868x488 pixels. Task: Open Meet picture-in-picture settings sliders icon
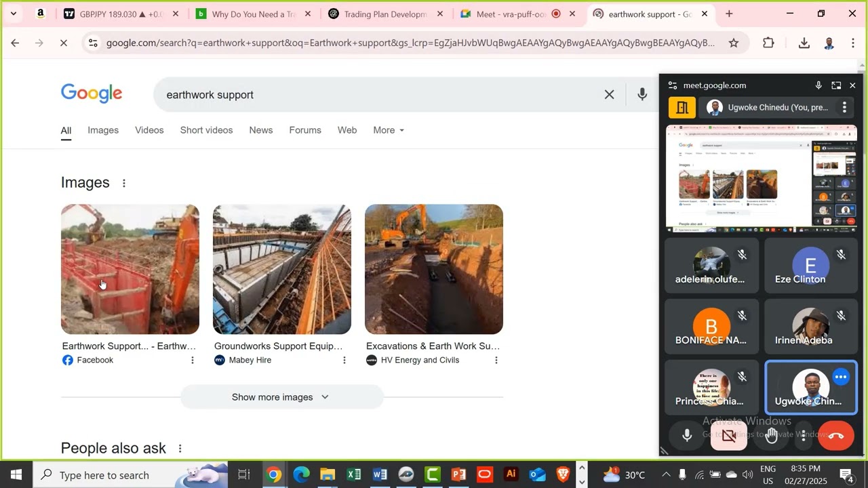(672, 85)
